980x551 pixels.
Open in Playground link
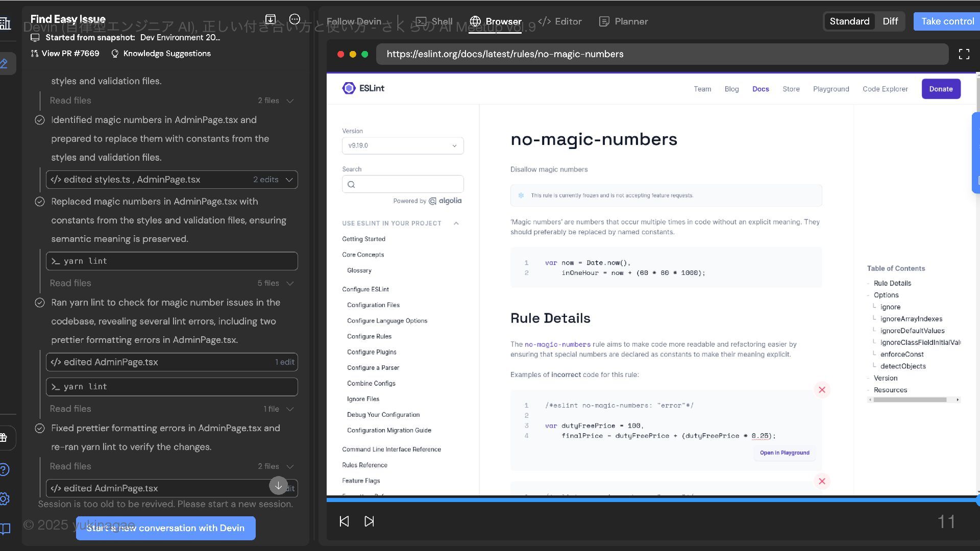click(785, 453)
